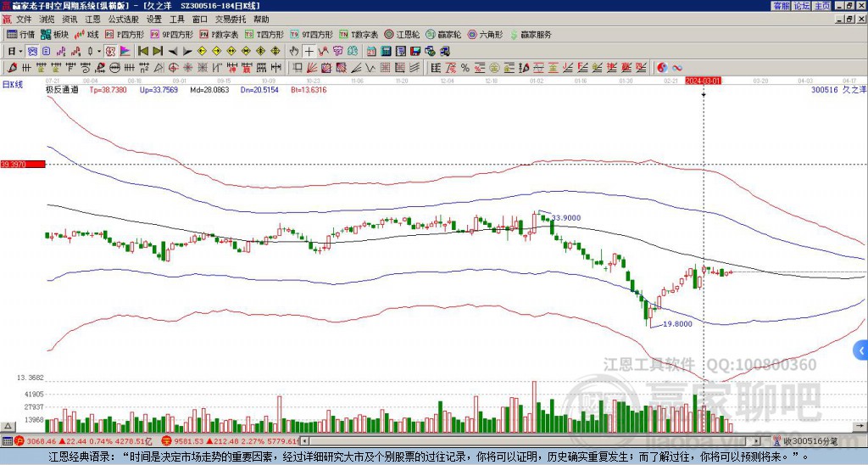Click the 2024-03-01 date marker
Viewport: 868px width, 465px height.
(703, 81)
